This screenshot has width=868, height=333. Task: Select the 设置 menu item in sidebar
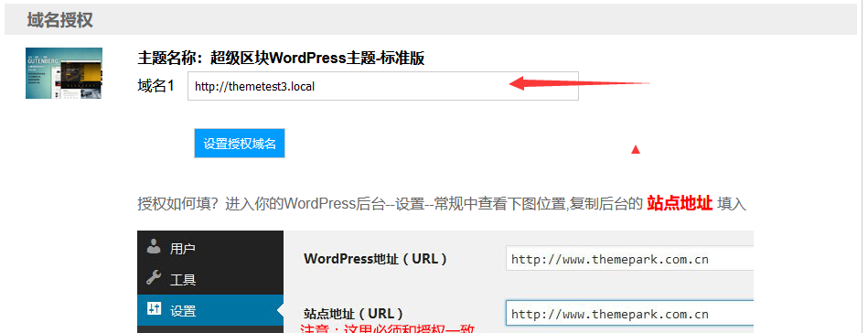point(210,311)
